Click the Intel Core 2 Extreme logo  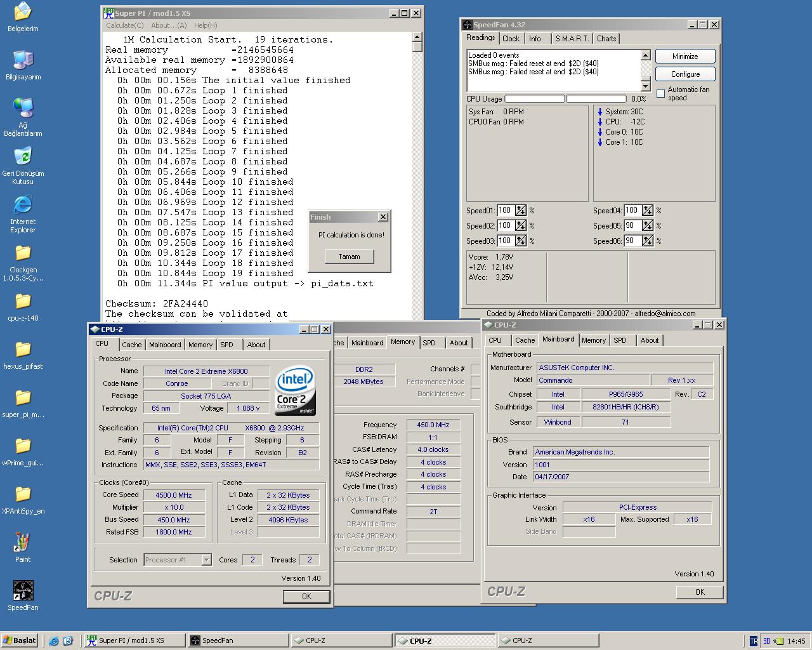295,390
